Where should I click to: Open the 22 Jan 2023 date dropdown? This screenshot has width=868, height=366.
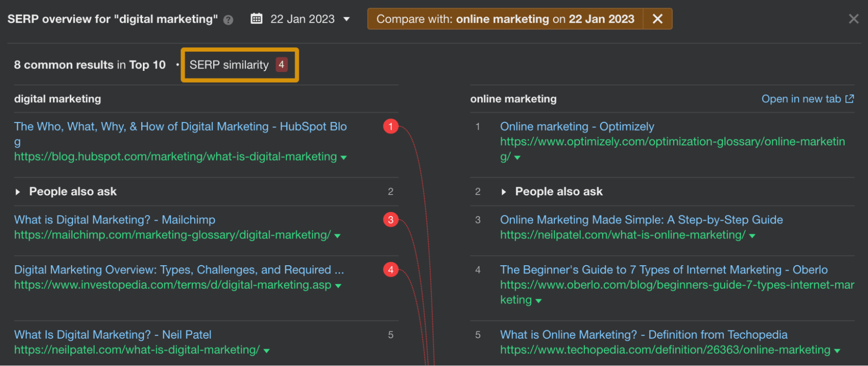click(x=346, y=19)
